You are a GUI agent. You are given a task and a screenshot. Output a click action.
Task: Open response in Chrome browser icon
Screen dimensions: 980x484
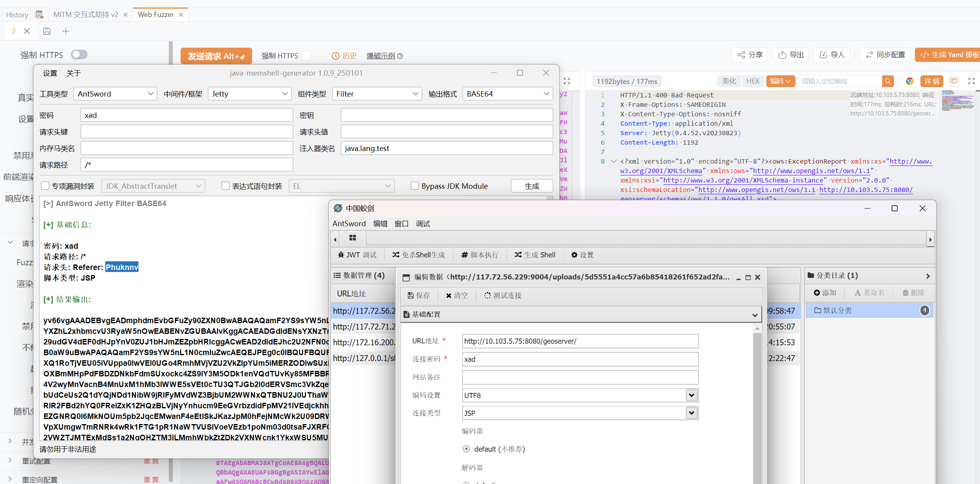910,81
